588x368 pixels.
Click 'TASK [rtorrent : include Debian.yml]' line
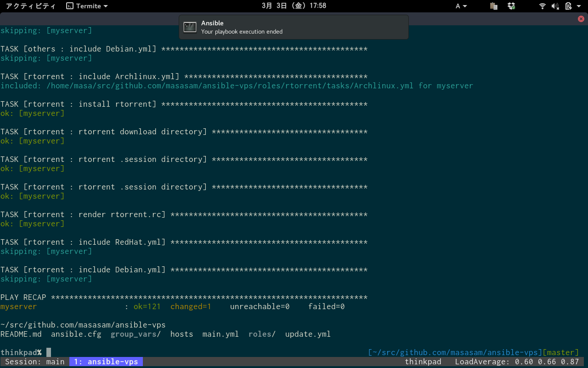point(184,270)
